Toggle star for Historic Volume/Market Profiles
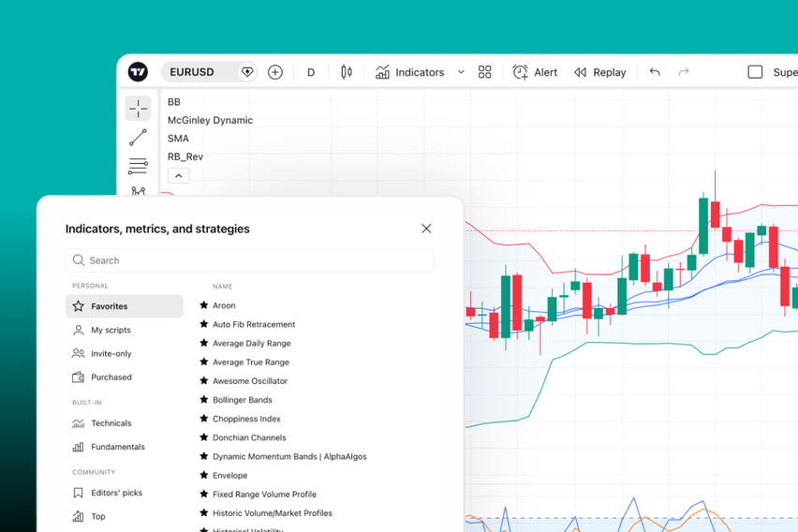Viewport: 798px width, 532px height. [x=204, y=512]
